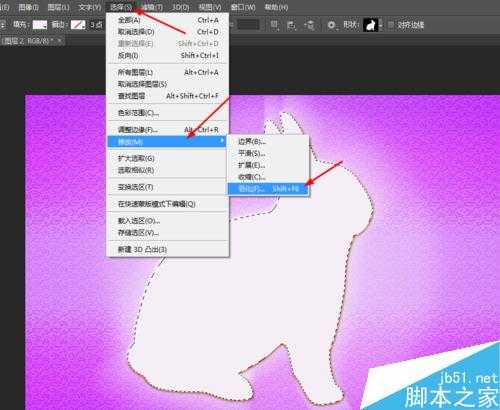Choose 取消选择(D) to deselect
This screenshot has width=500, height=410.
coord(168,32)
